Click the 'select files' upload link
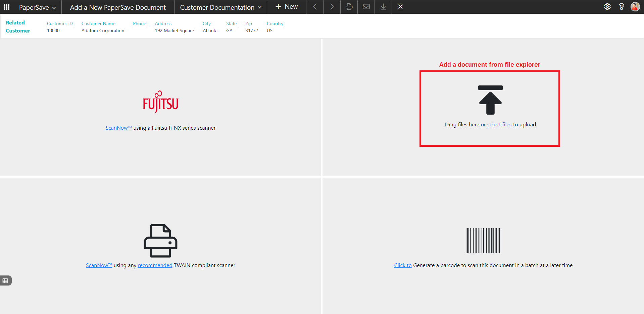The height and width of the screenshot is (314, 644). coord(499,125)
